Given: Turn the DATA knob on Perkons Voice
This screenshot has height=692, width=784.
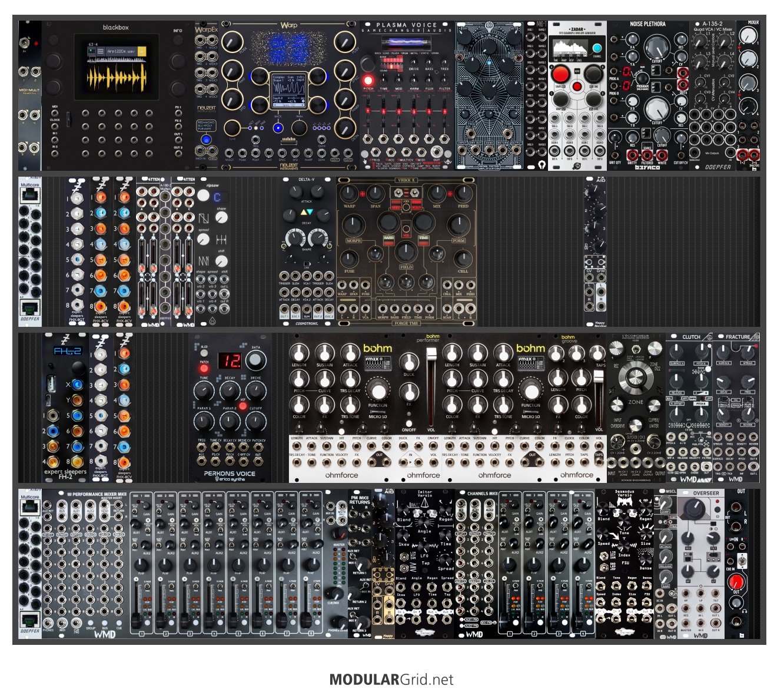Looking at the screenshot, I should pyautogui.click(x=255, y=360).
